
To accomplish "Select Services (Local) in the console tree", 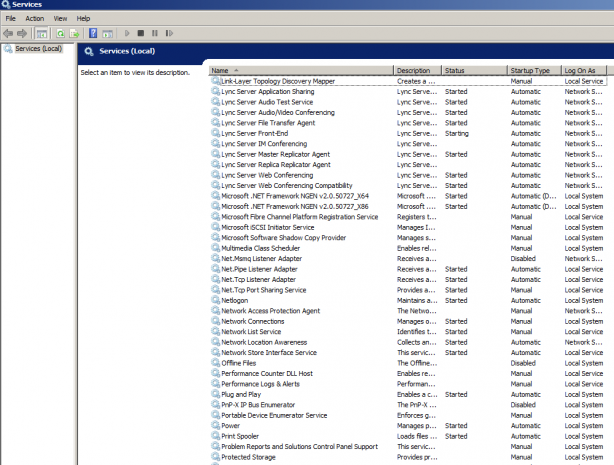I will pos(38,49).
